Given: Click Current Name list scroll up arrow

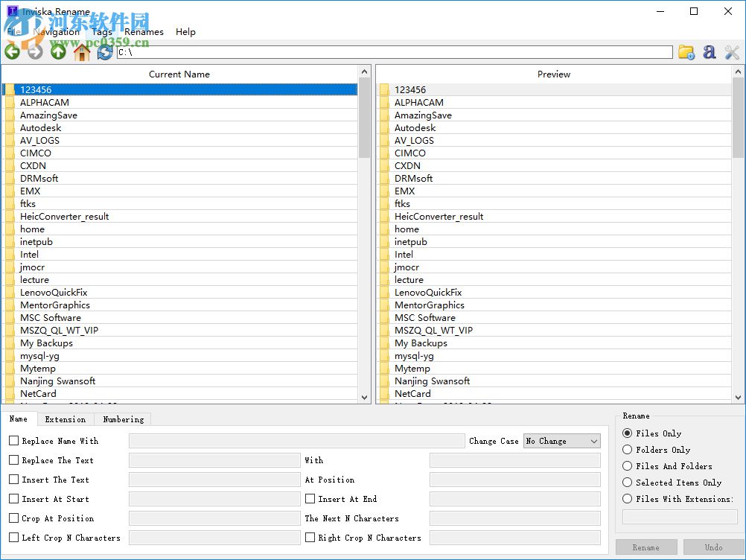Looking at the screenshot, I should click(x=364, y=71).
